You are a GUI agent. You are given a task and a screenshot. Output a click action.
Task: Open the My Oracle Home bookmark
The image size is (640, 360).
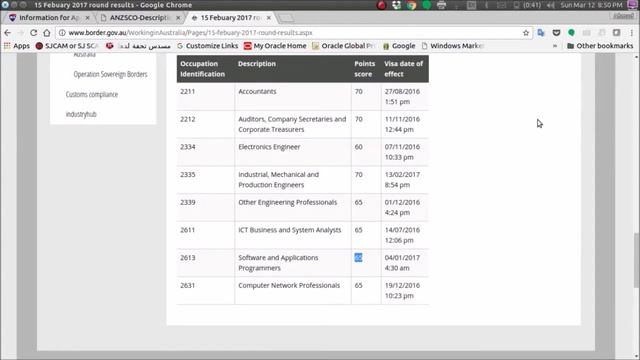click(x=275, y=46)
